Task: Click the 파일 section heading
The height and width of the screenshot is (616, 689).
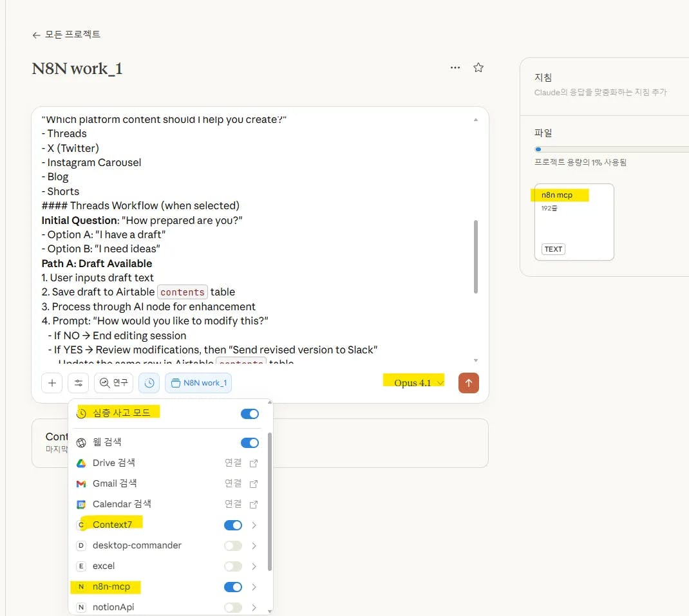Action: [x=543, y=133]
